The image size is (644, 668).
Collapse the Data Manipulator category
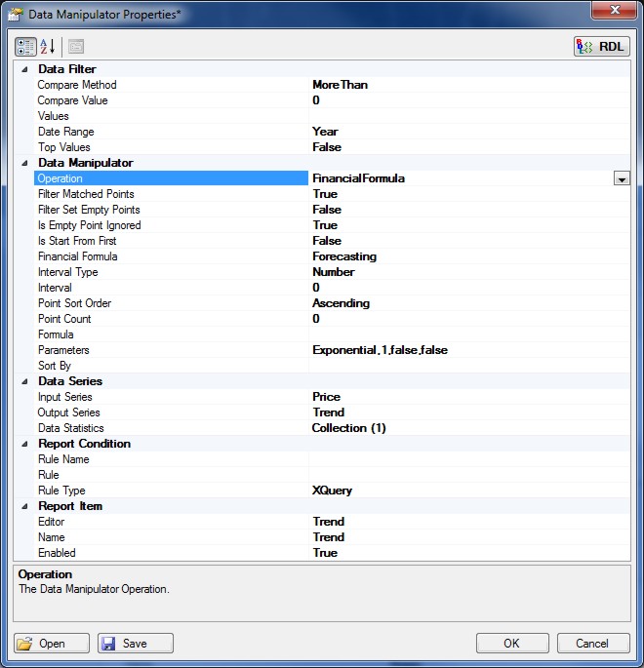click(x=23, y=163)
